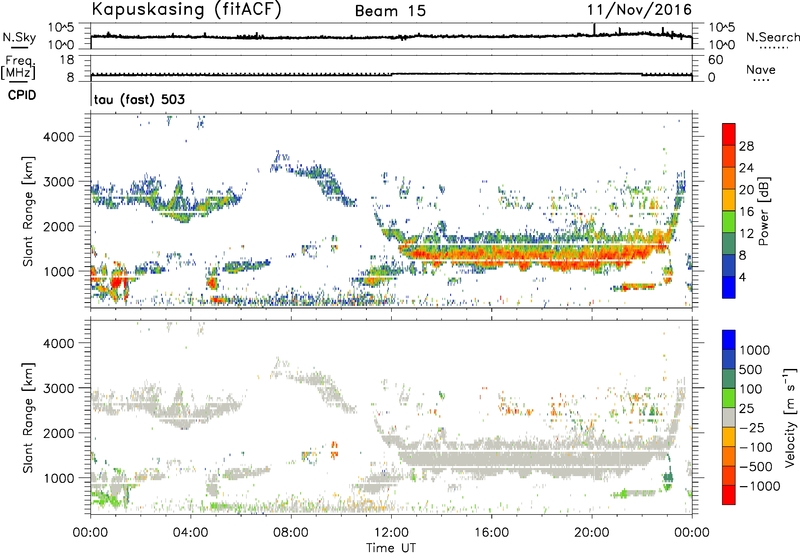Click the 'tau (fast) 503' text
This screenshot has width=800, height=554.
pyautogui.click(x=139, y=99)
